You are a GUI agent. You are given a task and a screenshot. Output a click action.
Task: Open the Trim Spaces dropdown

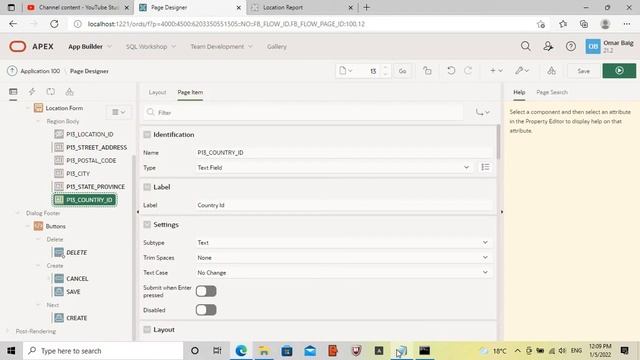[343, 258]
